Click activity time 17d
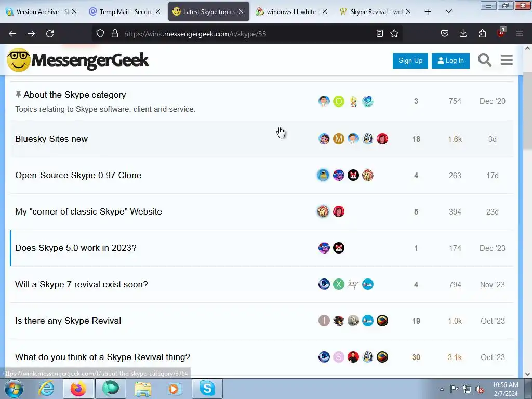The height and width of the screenshot is (399, 532). pyautogui.click(x=493, y=176)
